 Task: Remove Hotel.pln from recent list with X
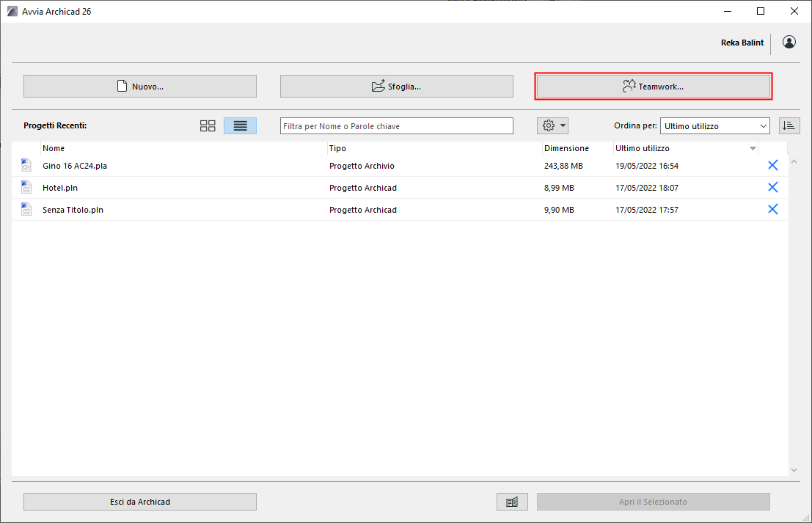772,187
